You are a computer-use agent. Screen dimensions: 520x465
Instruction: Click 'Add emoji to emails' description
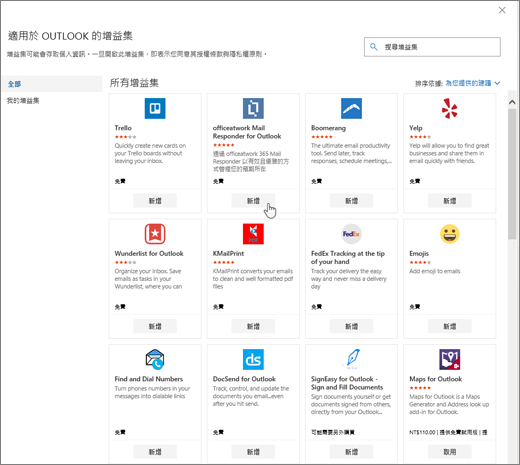click(435, 271)
